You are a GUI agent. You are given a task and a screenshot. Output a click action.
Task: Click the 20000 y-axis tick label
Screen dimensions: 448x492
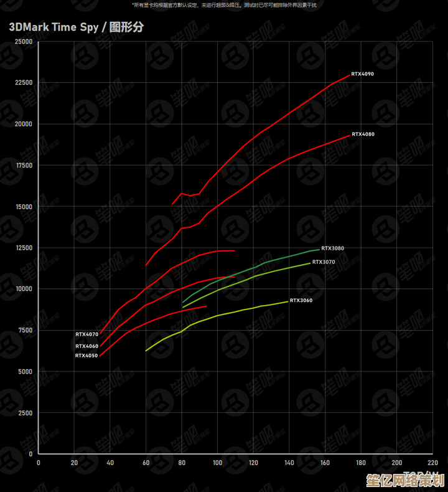24,124
